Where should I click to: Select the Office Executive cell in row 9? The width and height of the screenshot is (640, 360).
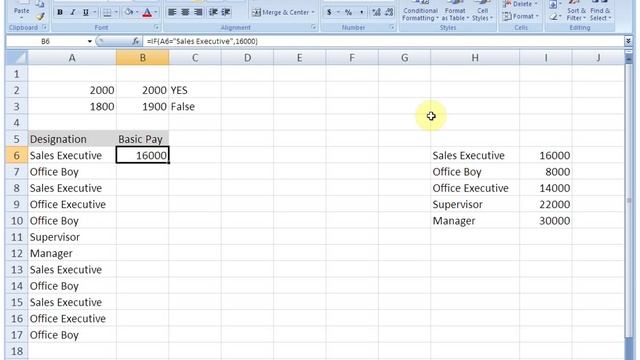pyautogui.click(x=72, y=204)
